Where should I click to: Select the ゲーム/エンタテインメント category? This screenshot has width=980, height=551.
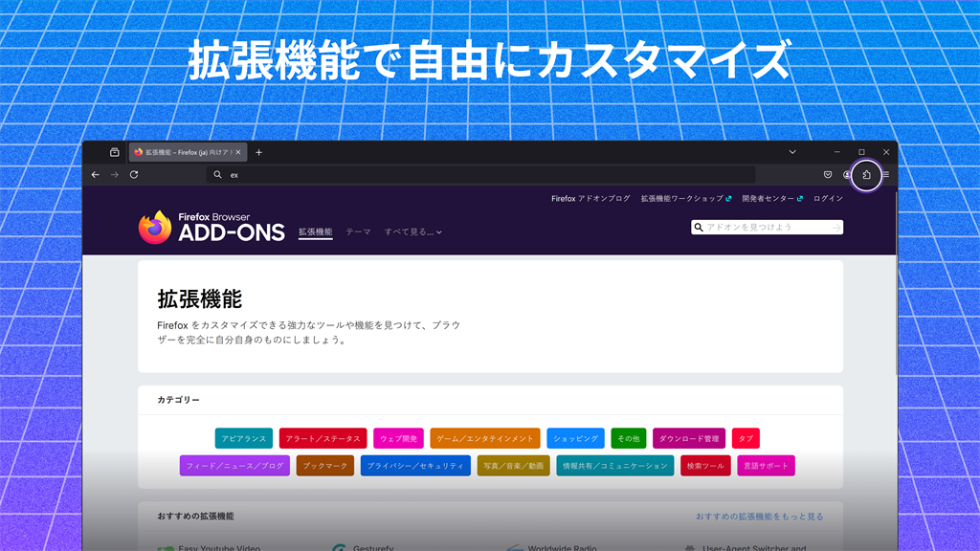pos(485,438)
